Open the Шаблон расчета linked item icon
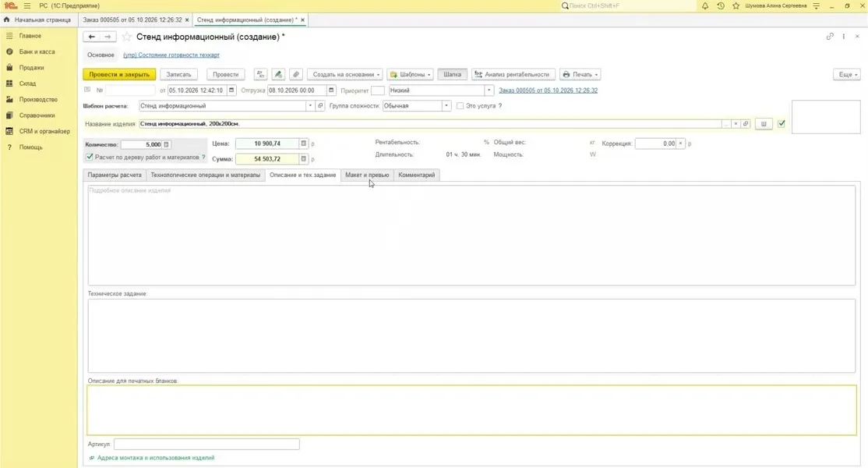The height and width of the screenshot is (468, 868). (320, 106)
